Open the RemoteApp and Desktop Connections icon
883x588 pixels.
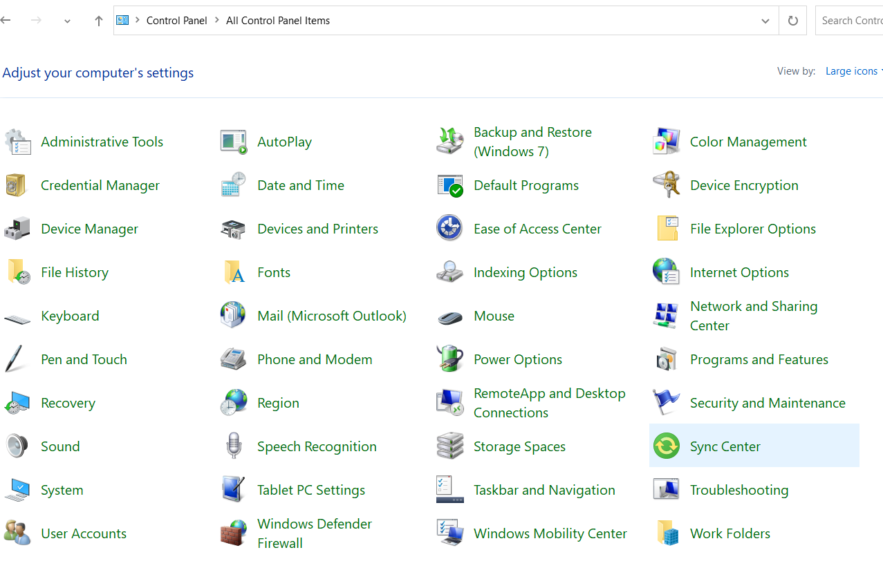tap(450, 403)
